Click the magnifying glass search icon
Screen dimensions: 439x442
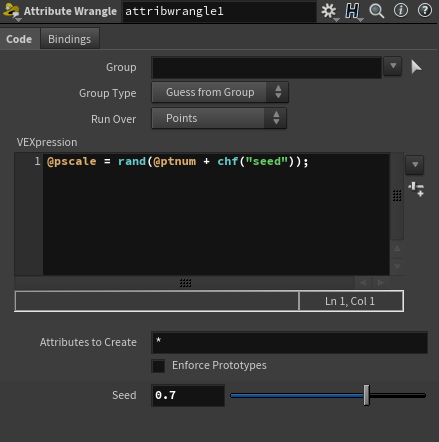377,11
